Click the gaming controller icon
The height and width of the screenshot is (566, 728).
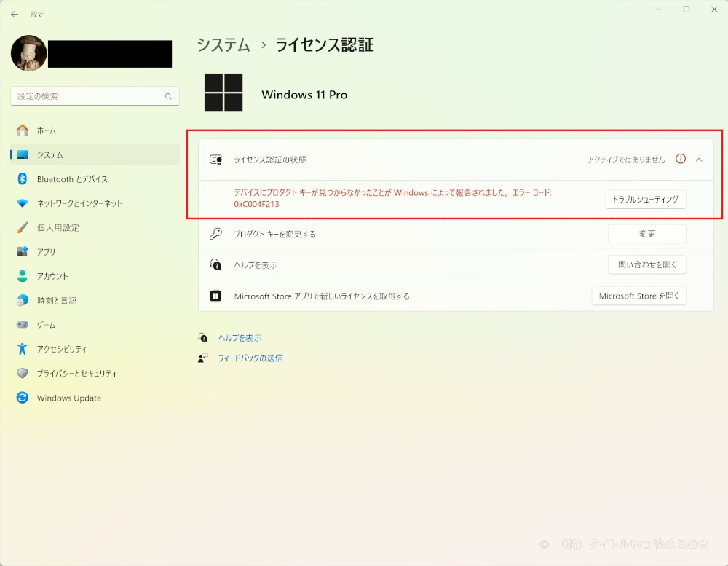click(x=23, y=324)
